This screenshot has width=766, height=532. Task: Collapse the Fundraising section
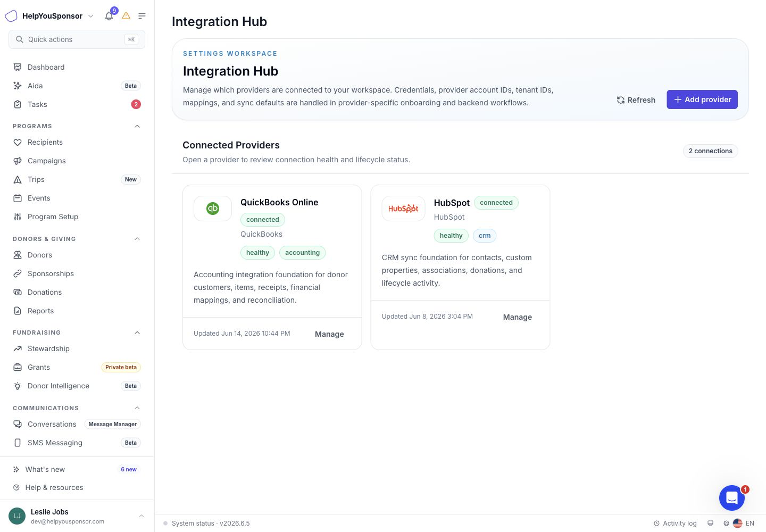pyautogui.click(x=137, y=332)
